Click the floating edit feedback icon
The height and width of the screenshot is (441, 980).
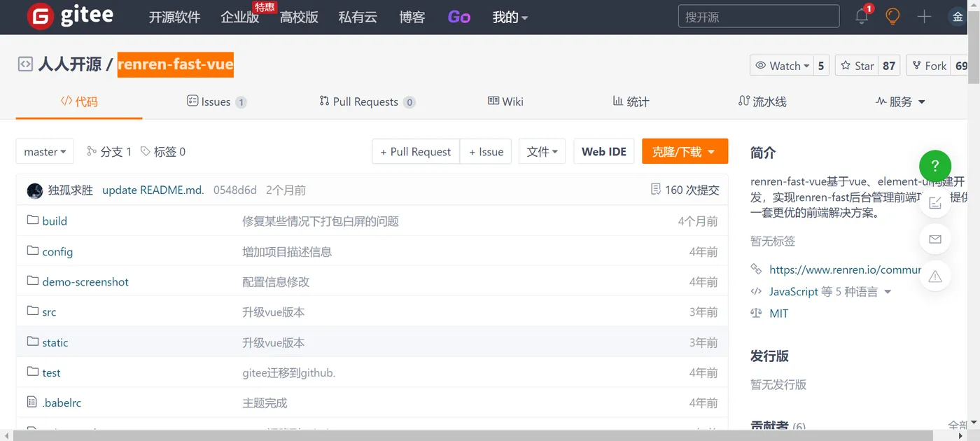(935, 203)
